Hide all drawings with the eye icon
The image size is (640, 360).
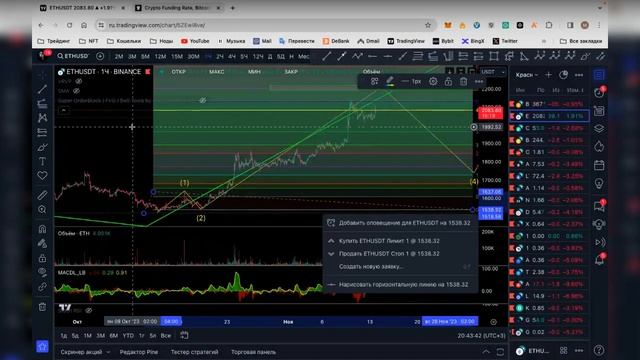pyautogui.click(x=42, y=272)
